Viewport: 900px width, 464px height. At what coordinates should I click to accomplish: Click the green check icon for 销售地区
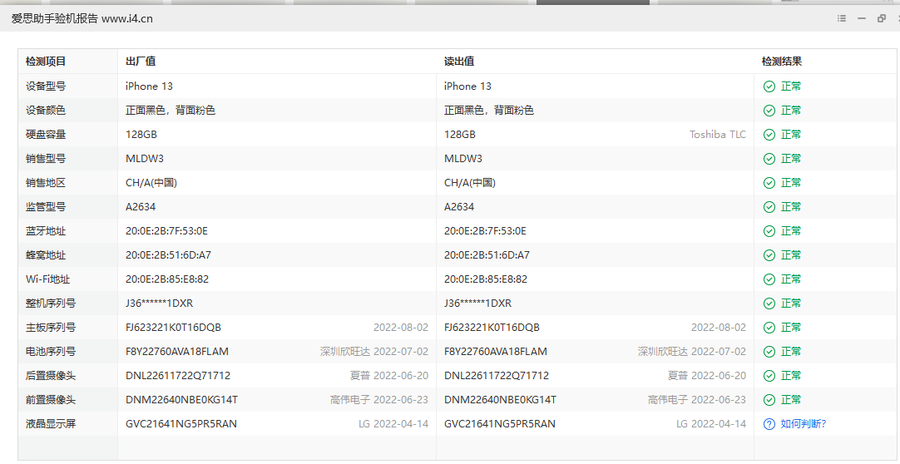[x=769, y=183]
